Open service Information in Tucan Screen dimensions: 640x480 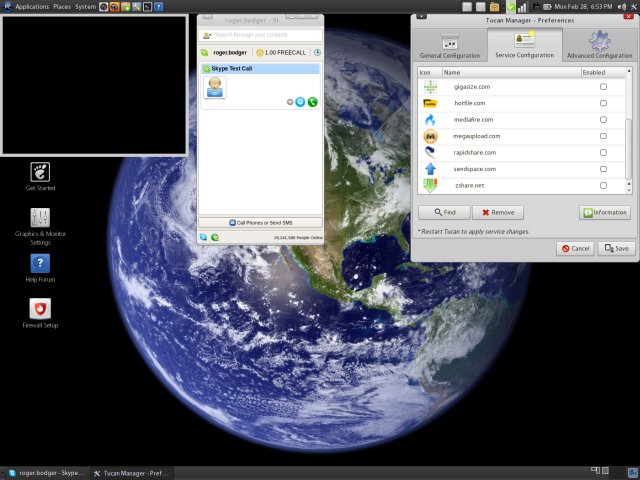(x=605, y=212)
